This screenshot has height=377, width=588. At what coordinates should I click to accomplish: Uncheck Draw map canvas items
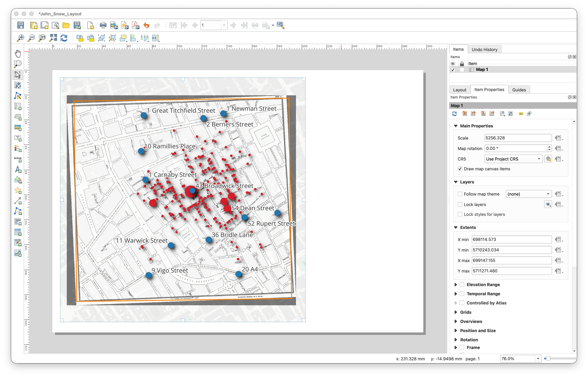(460, 169)
